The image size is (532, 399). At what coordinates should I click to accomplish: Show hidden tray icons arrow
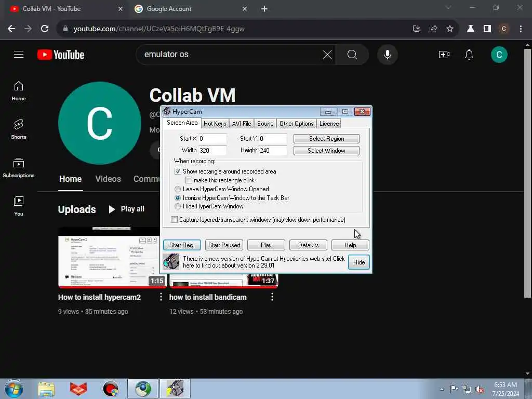coord(442,389)
